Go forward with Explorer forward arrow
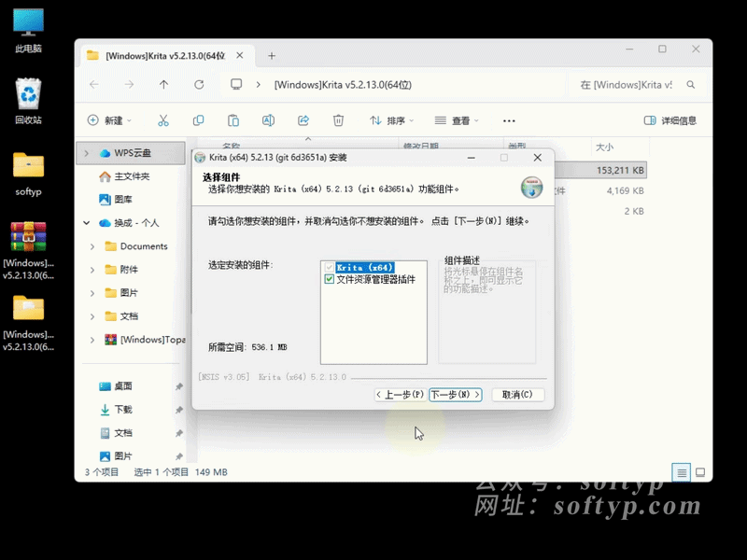 pyautogui.click(x=129, y=85)
